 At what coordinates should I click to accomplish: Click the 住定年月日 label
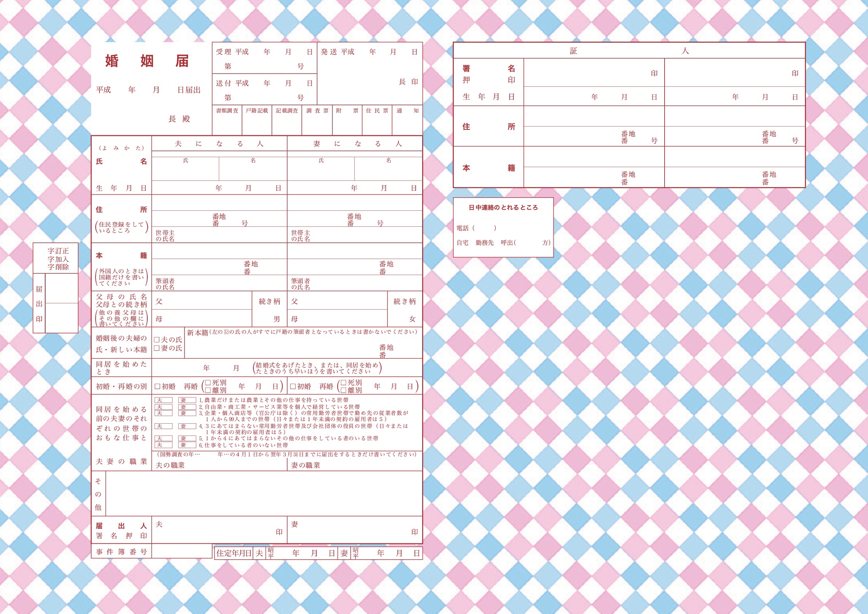(234, 553)
